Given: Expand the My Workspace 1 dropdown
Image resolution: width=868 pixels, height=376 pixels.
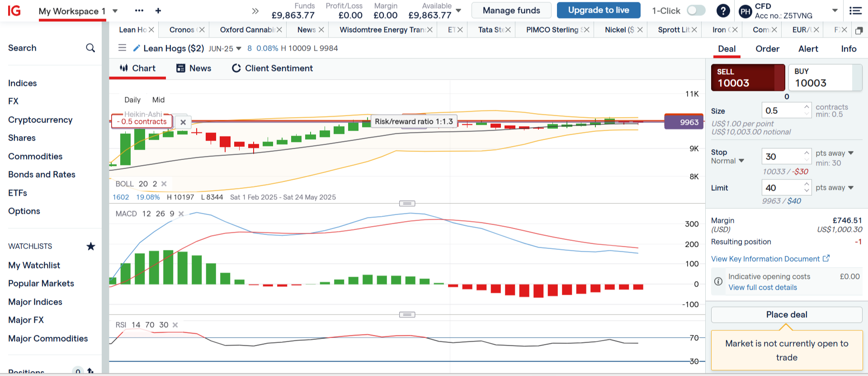Looking at the screenshot, I should pyautogui.click(x=115, y=11).
